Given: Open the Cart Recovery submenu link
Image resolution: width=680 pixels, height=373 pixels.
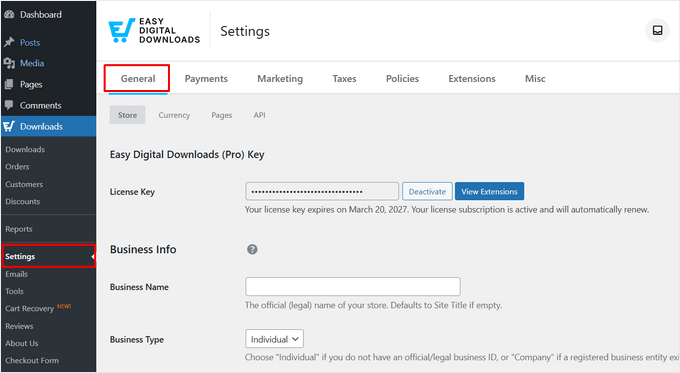Looking at the screenshot, I should 29,308.
